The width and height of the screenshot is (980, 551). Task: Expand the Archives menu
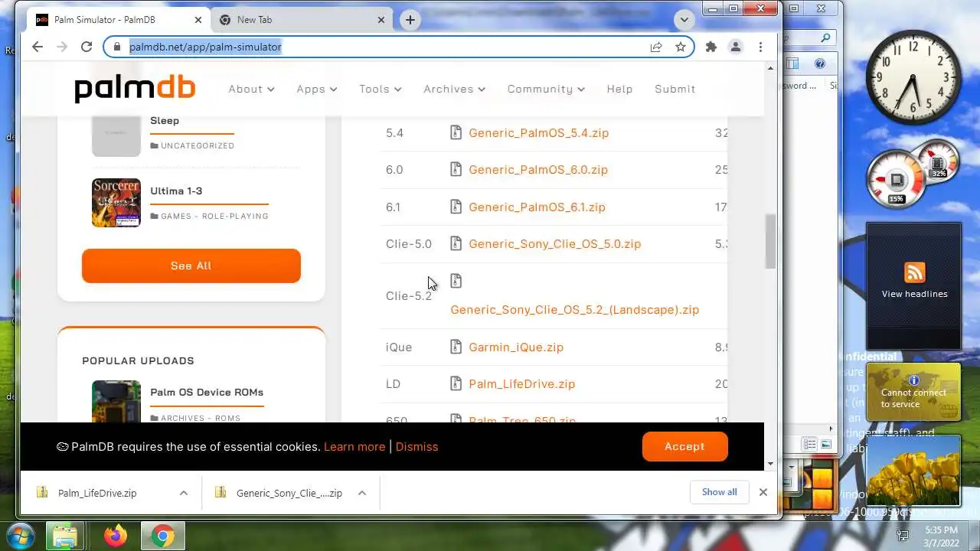click(x=454, y=89)
